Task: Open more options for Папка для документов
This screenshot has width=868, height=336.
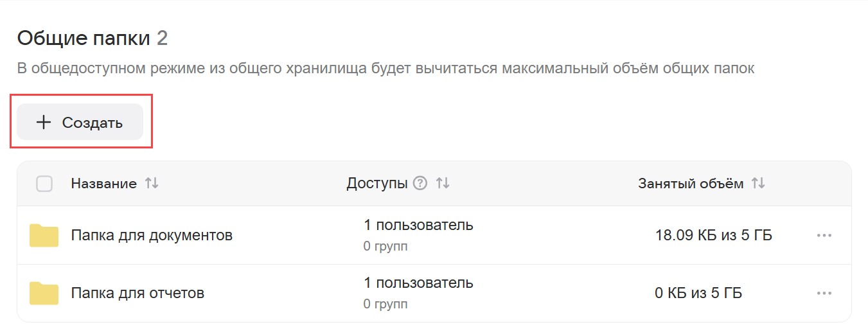Action: (824, 236)
